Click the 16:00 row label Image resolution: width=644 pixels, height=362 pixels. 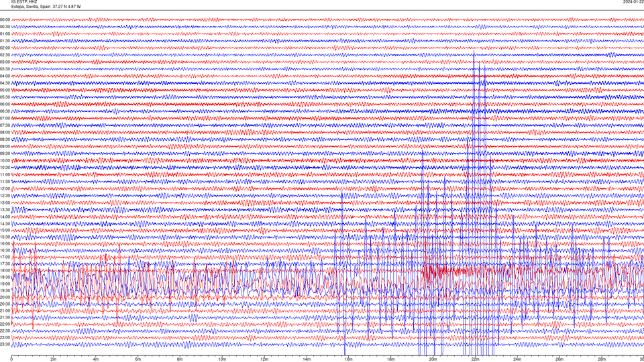tap(5, 244)
